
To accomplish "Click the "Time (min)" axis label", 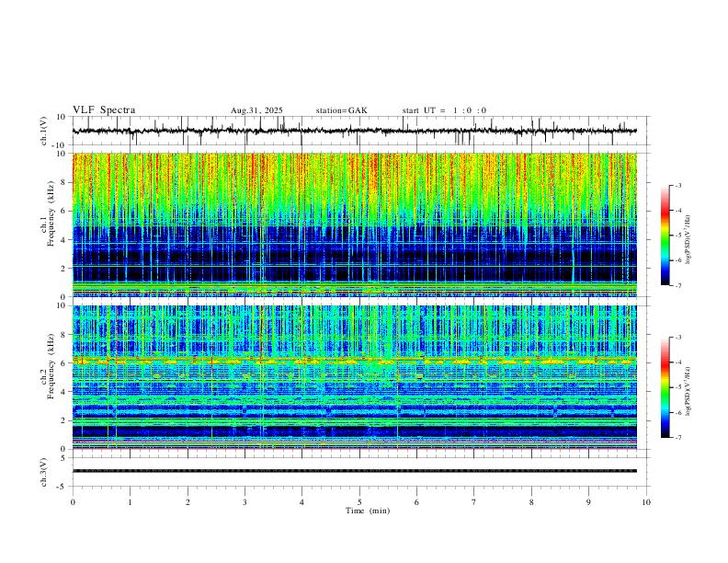I will (368, 511).
